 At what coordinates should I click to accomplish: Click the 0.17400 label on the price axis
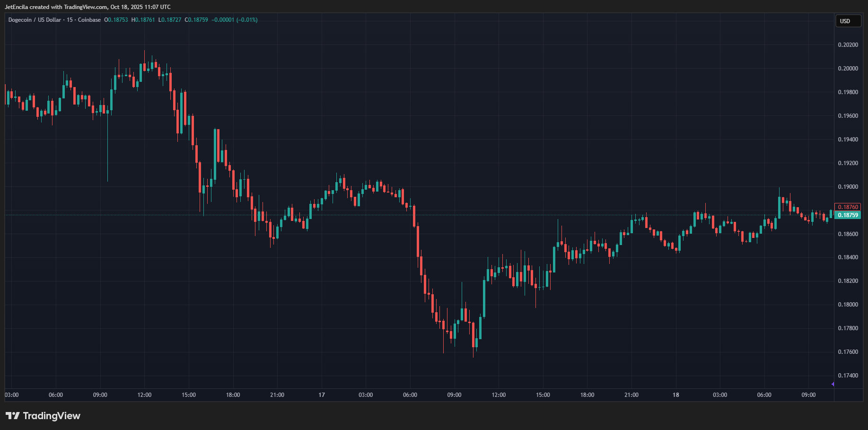pyautogui.click(x=848, y=376)
